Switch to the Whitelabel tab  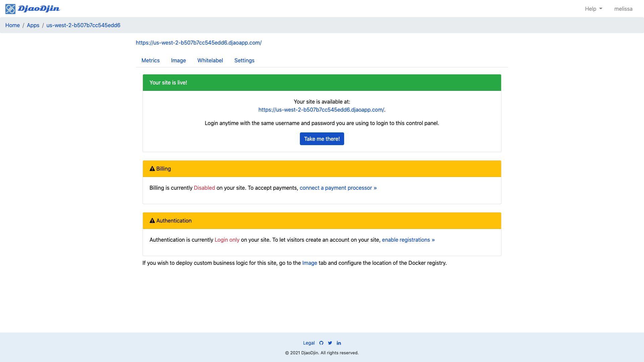point(210,60)
